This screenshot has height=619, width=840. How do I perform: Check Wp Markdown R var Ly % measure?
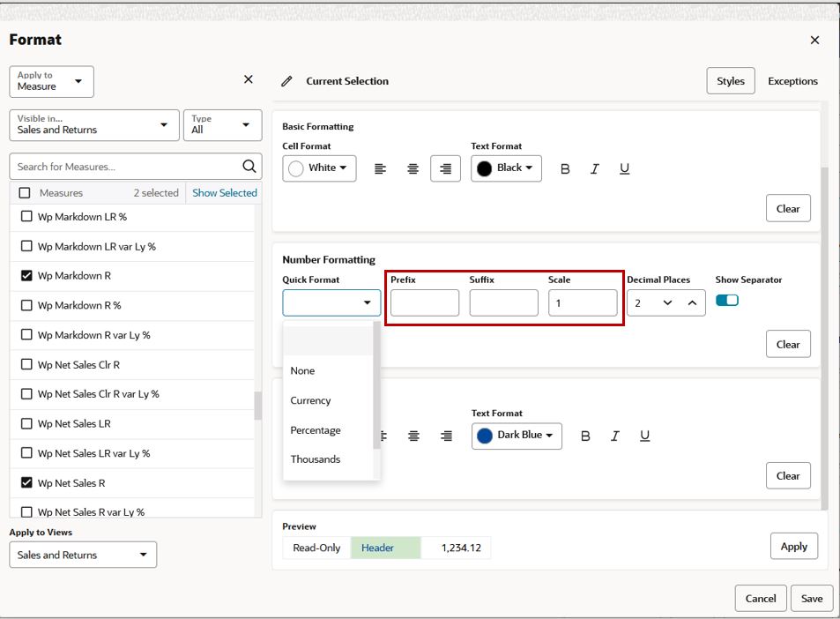[x=26, y=334]
